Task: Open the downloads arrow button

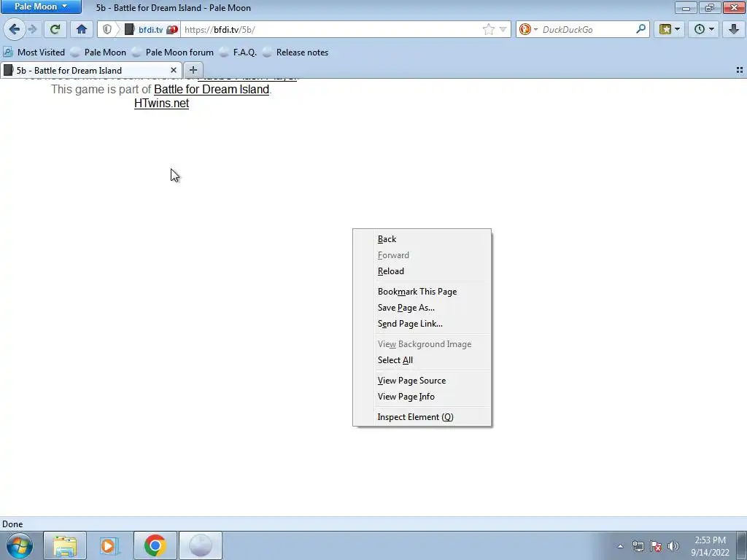Action: [734, 29]
